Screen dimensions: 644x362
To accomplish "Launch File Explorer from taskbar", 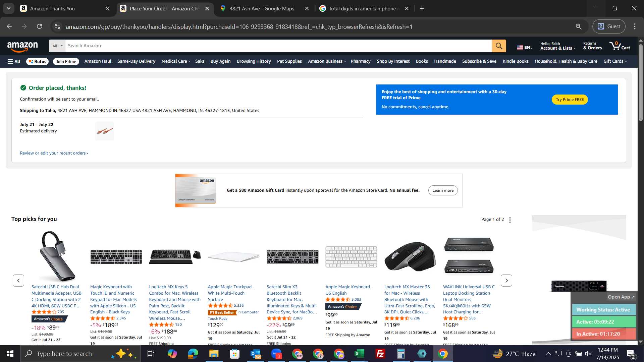I will click(214, 354).
